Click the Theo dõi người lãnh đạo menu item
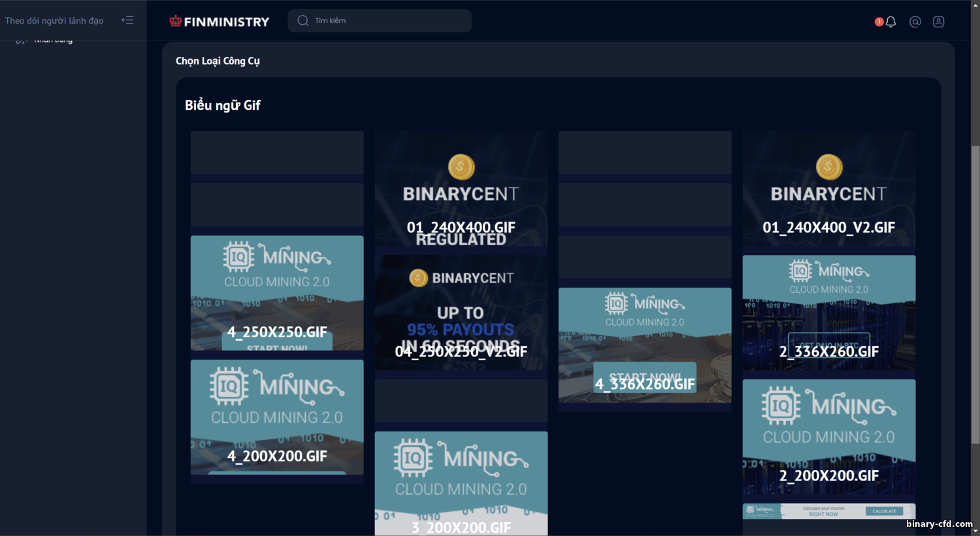This screenshot has height=536, width=980. coord(54,21)
